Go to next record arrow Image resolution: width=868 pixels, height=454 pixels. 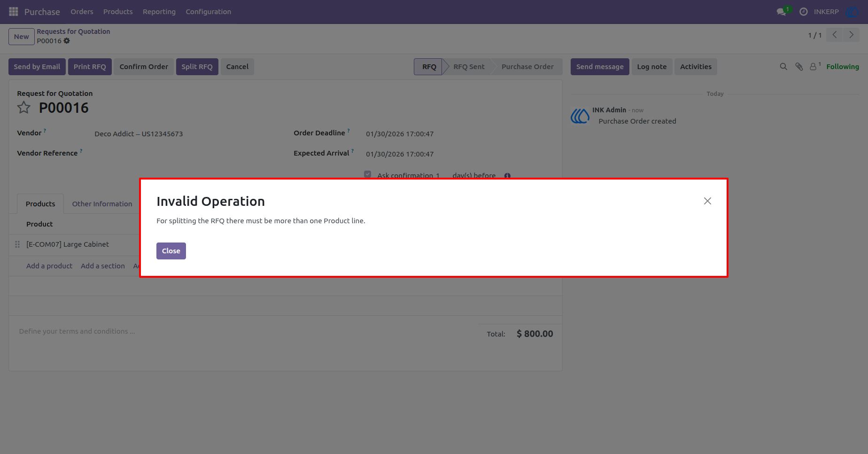point(851,35)
